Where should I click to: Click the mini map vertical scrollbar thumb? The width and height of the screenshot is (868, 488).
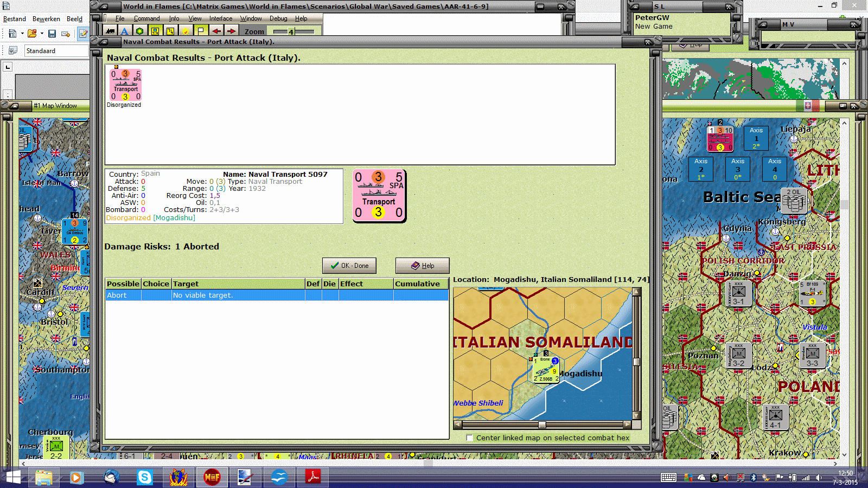point(637,362)
